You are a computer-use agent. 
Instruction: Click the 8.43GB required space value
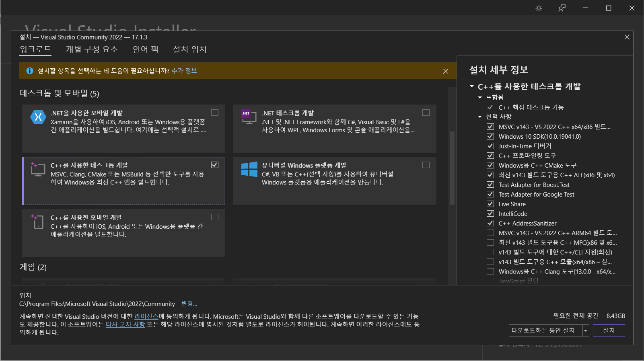pos(616,316)
